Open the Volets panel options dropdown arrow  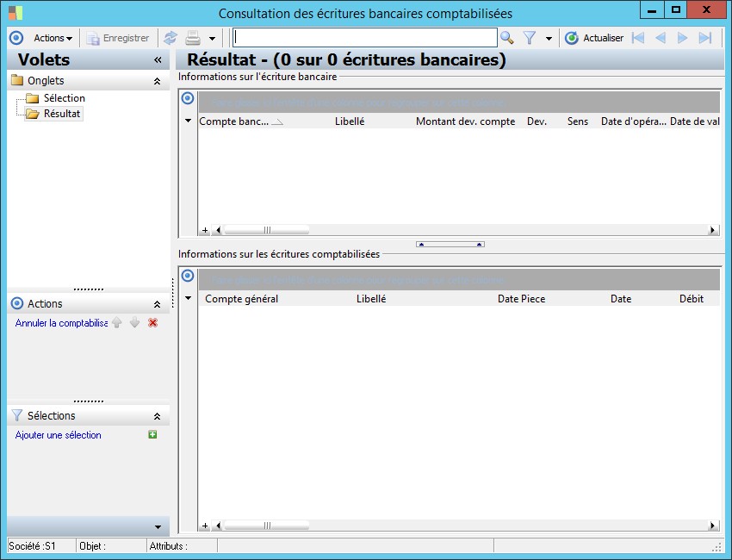point(158,527)
